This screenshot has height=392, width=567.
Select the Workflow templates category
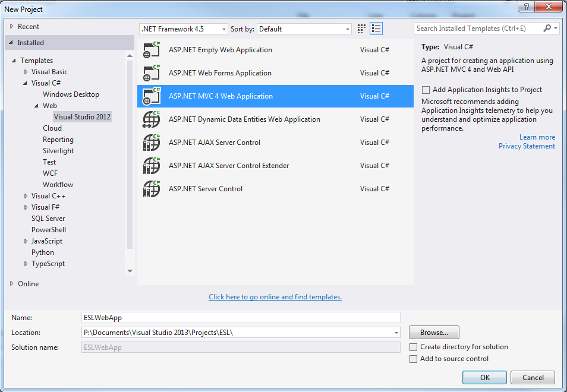[58, 185]
